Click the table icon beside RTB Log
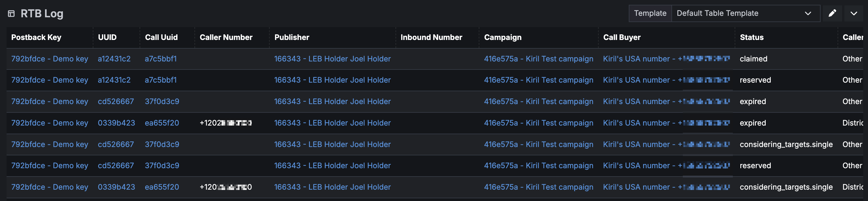 pyautogui.click(x=11, y=13)
